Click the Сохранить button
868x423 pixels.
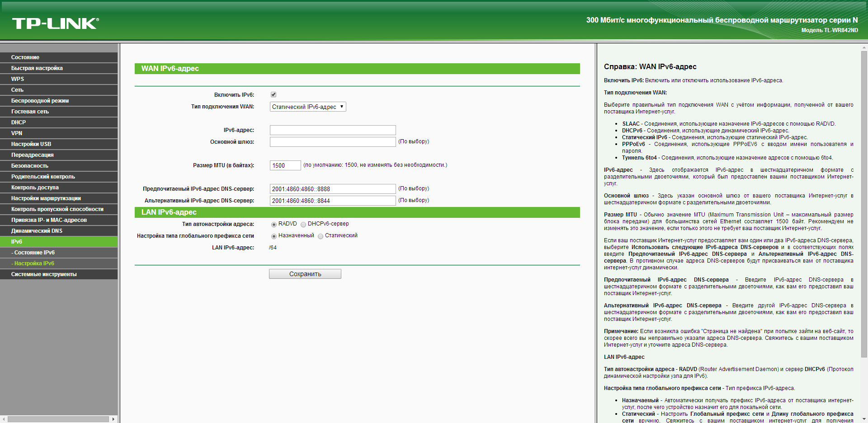tap(305, 274)
